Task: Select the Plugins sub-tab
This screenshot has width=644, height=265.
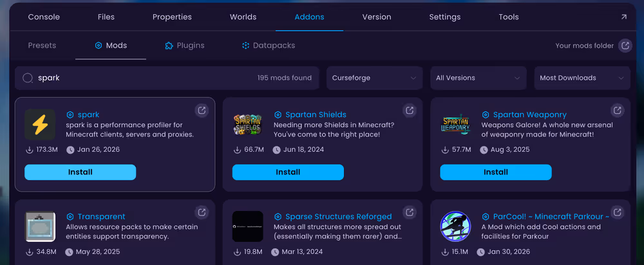Action: point(185,46)
